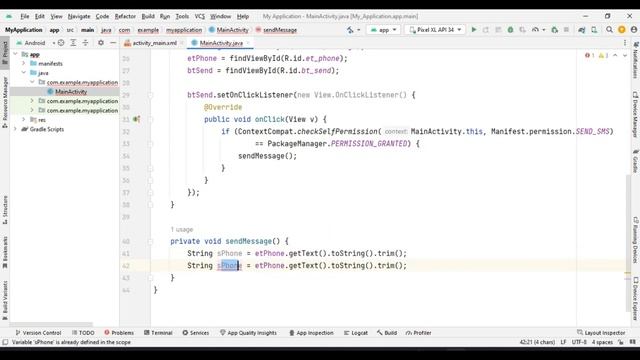Toggle the Device Manager side panel
The width and height of the screenshot is (640, 360).
tap(636, 114)
